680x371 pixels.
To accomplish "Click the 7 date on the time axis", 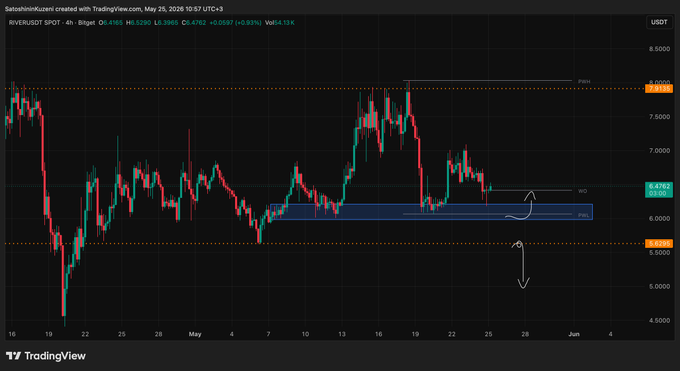I will [x=268, y=334].
